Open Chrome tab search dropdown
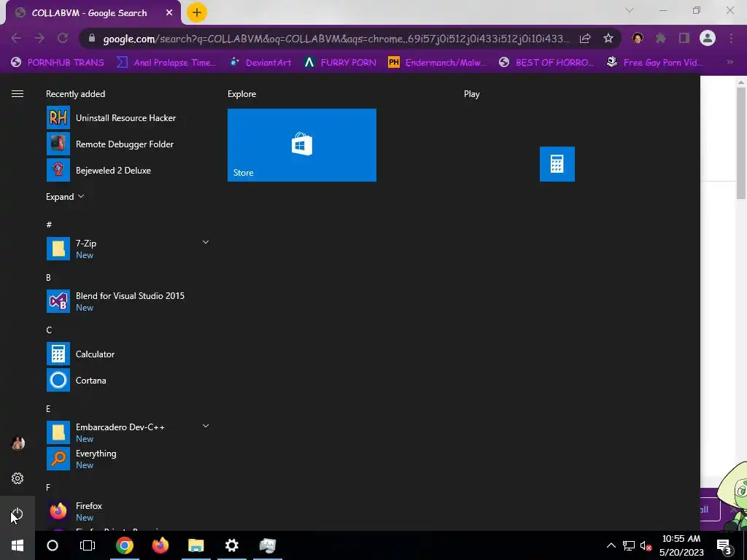This screenshot has width=747, height=560. click(x=630, y=10)
